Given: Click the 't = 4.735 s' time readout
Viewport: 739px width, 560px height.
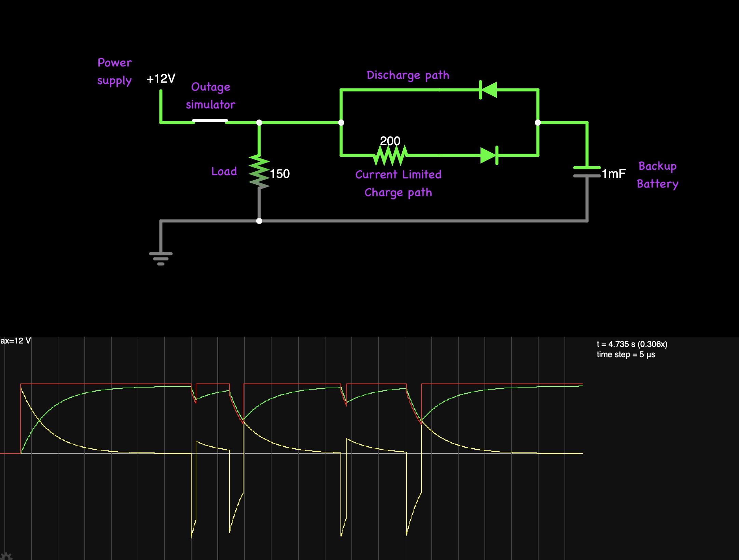Looking at the screenshot, I should pos(632,344).
